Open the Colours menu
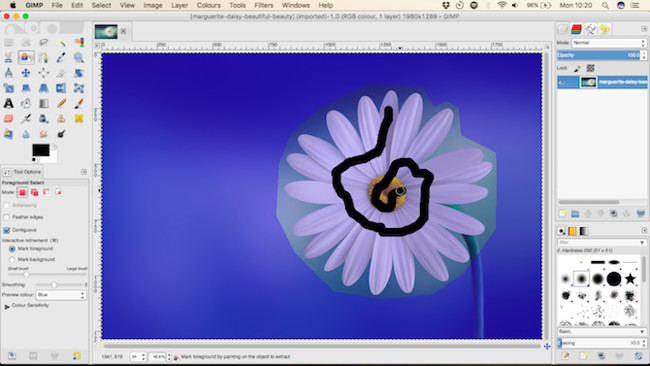The image size is (650, 366). pos(209,5)
